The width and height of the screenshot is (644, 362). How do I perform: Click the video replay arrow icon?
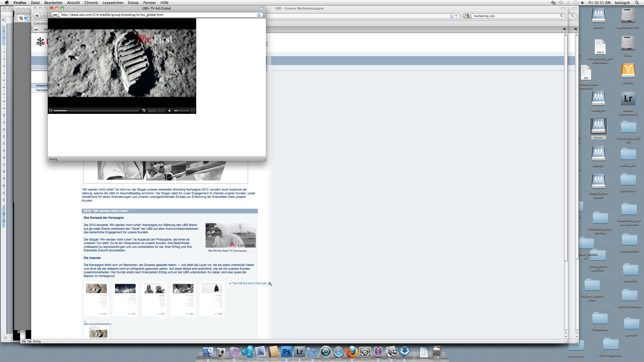[144, 111]
